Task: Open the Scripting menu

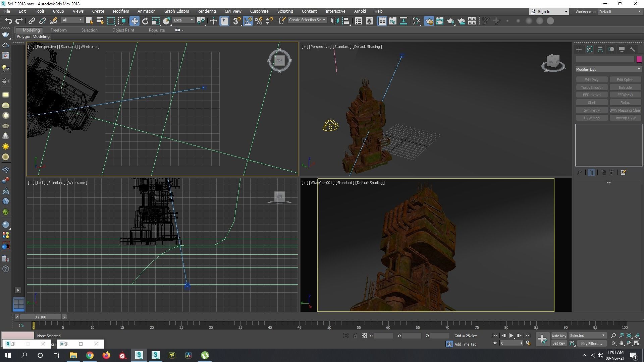Action: (x=285, y=11)
